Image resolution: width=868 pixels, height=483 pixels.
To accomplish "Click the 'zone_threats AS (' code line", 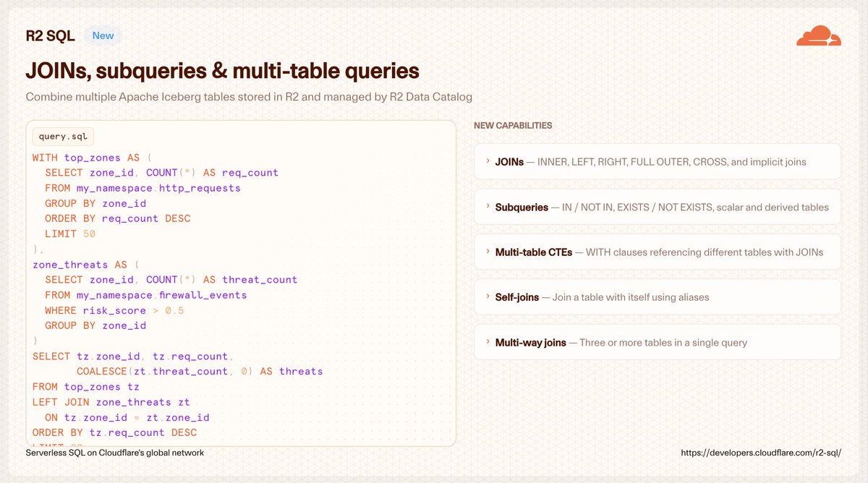I will coord(86,265).
